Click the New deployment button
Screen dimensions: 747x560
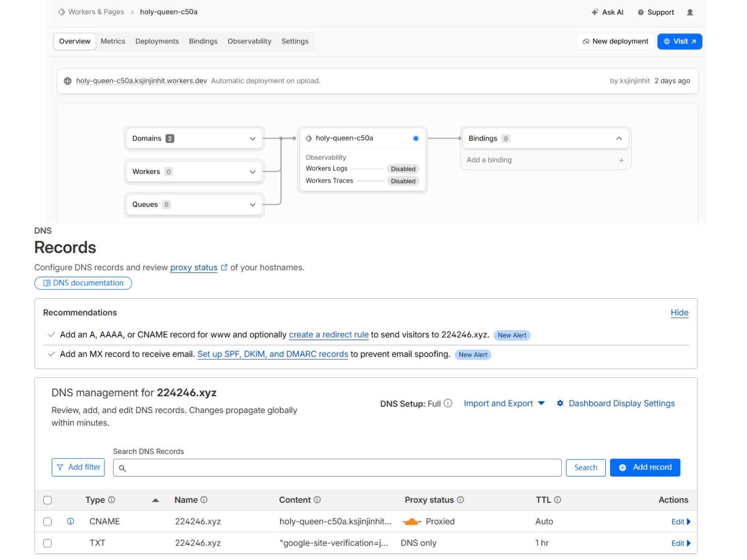pos(615,41)
